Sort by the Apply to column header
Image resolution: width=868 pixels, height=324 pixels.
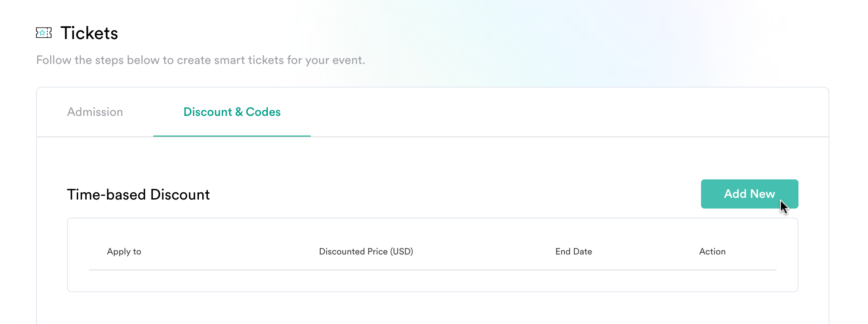[x=124, y=251]
